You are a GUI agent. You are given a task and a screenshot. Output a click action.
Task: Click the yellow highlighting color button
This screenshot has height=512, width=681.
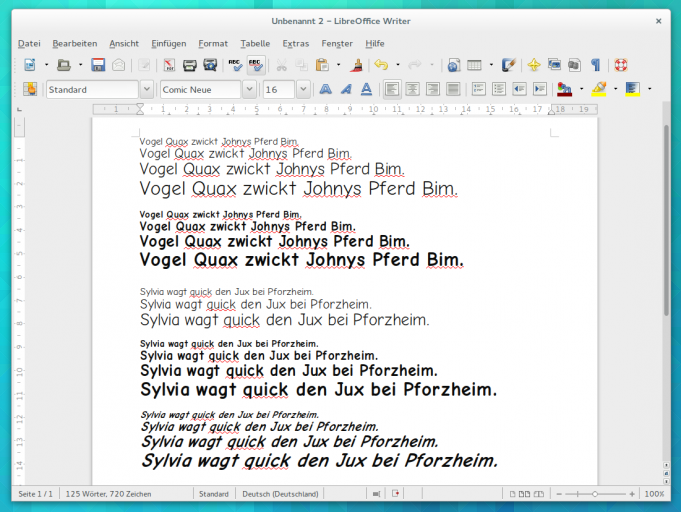click(598, 89)
